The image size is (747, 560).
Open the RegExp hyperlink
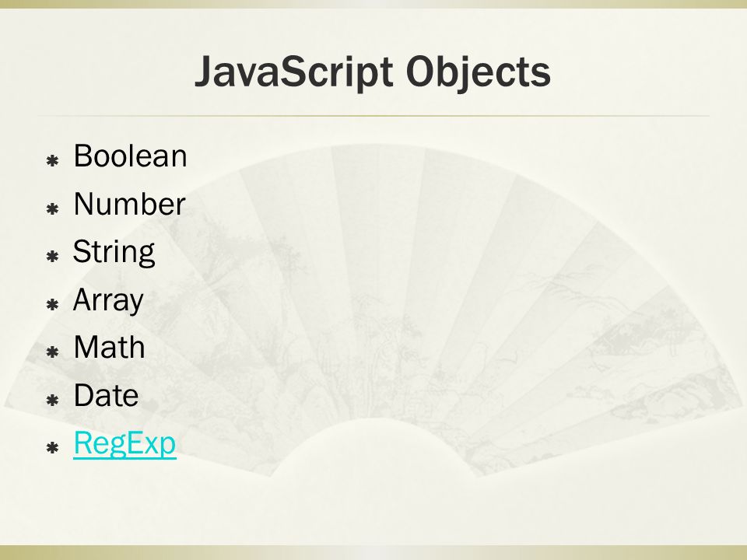pyautogui.click(x=124, y=444)
